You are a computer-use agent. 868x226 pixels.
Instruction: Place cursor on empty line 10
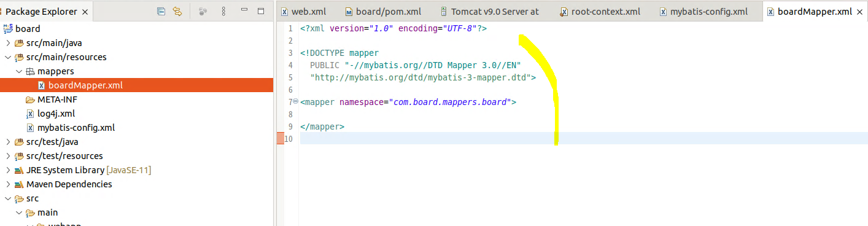(x=583, y=139)
